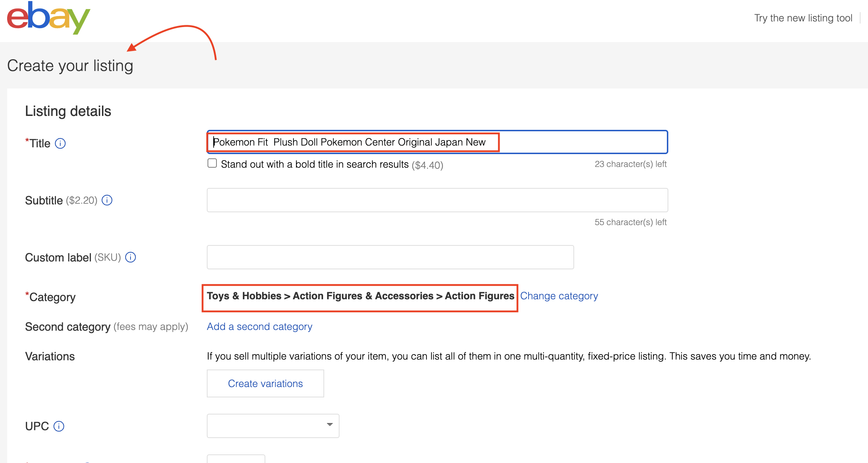This screenshot has height=463, width=868.
Task: Open the Title info icon
Action: coord(60,143)
